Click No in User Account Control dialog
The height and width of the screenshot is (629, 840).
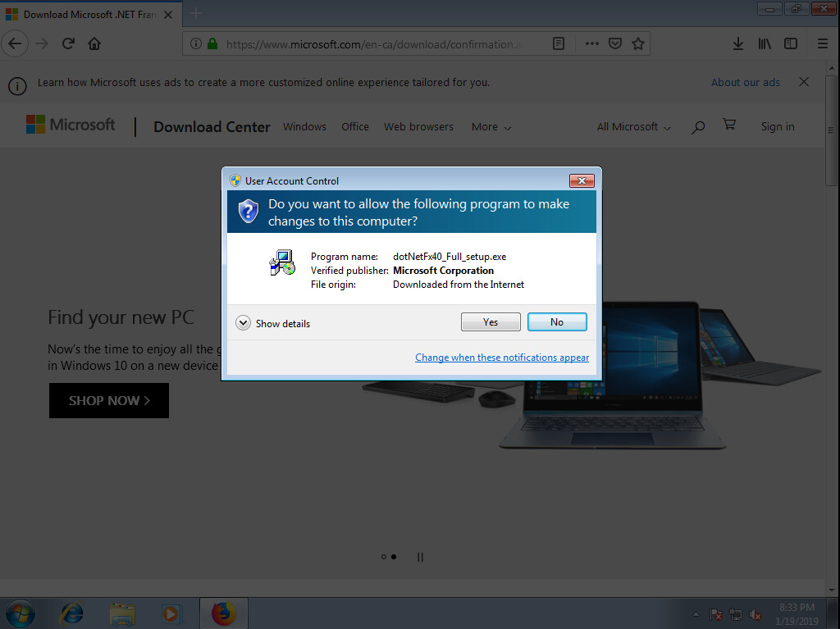557,322
